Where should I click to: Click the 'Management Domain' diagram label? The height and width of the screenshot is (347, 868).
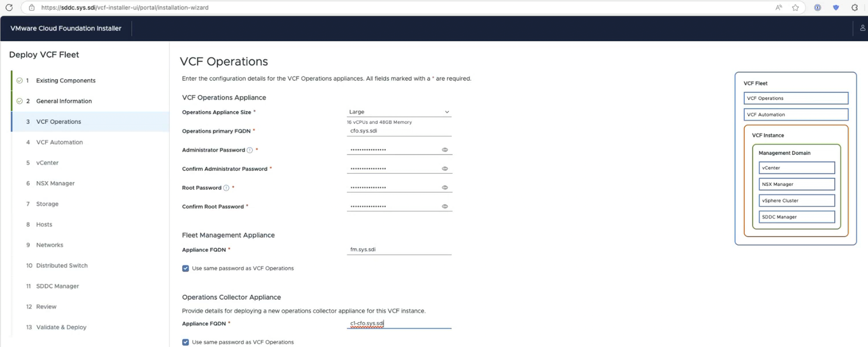[x=784, y=153]
